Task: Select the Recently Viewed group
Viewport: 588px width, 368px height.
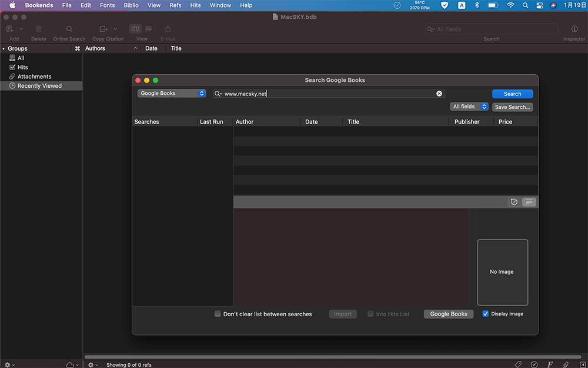Action: click(x=41, y=86)
